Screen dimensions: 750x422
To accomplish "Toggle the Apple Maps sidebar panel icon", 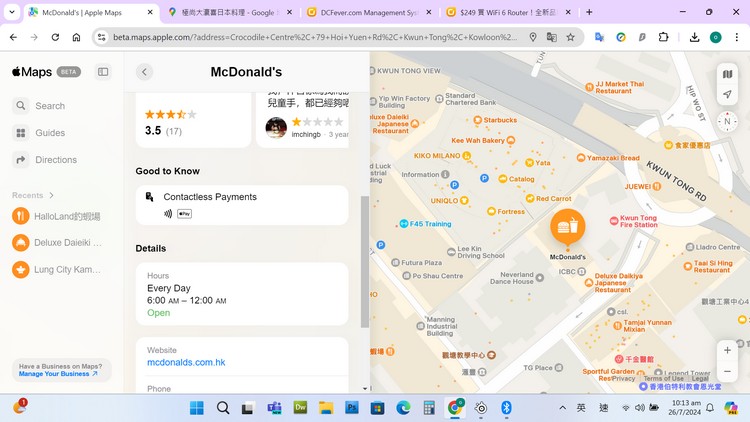I will [x=103, y=72].
